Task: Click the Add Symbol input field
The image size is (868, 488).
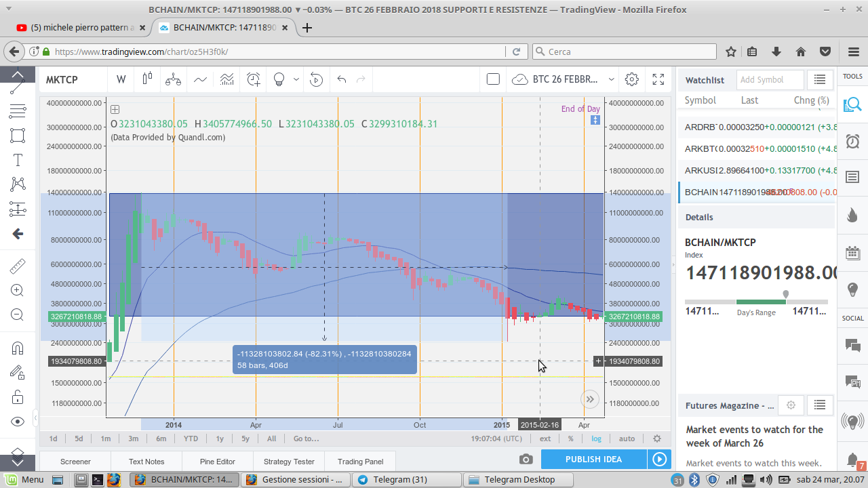Action: [x=770, y=80]
